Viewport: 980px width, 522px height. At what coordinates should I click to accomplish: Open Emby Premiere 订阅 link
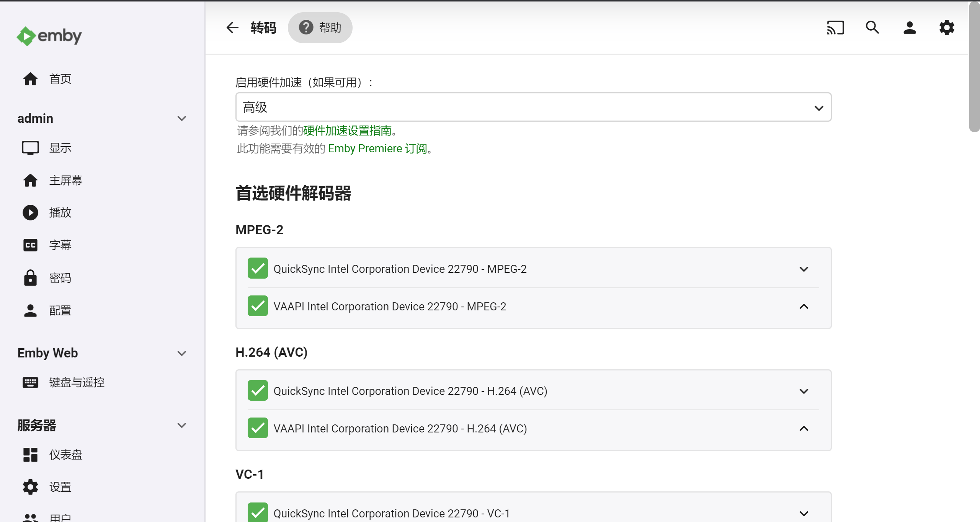[x=377, y=148]
